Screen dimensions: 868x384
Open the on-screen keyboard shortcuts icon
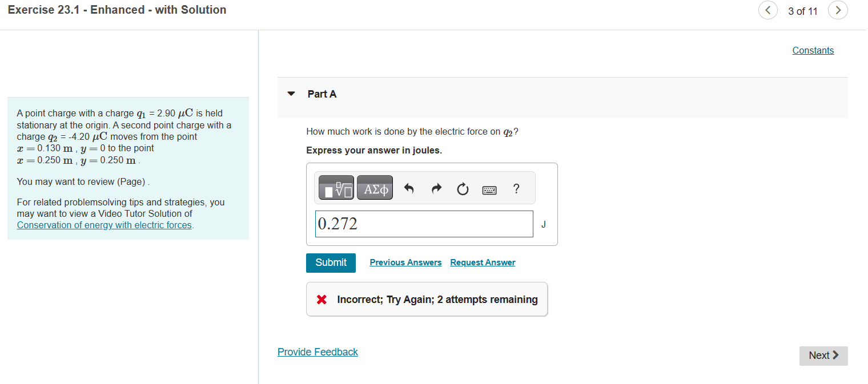tap(489, 189)
